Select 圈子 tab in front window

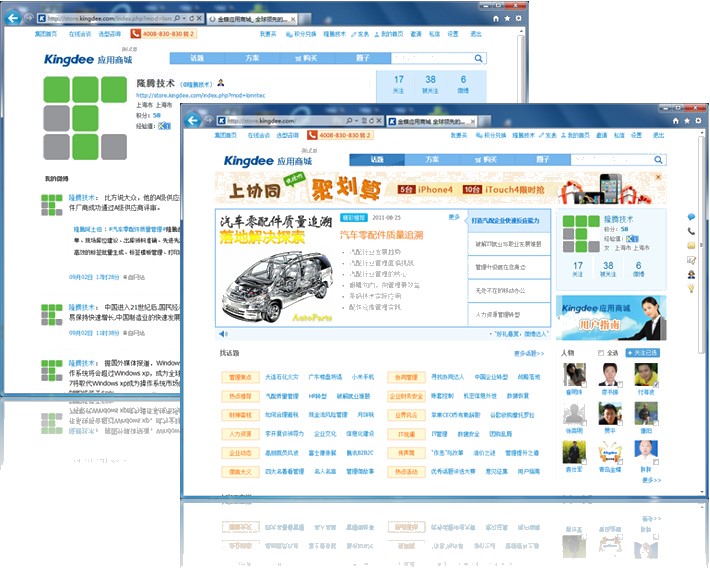(542, 159)
